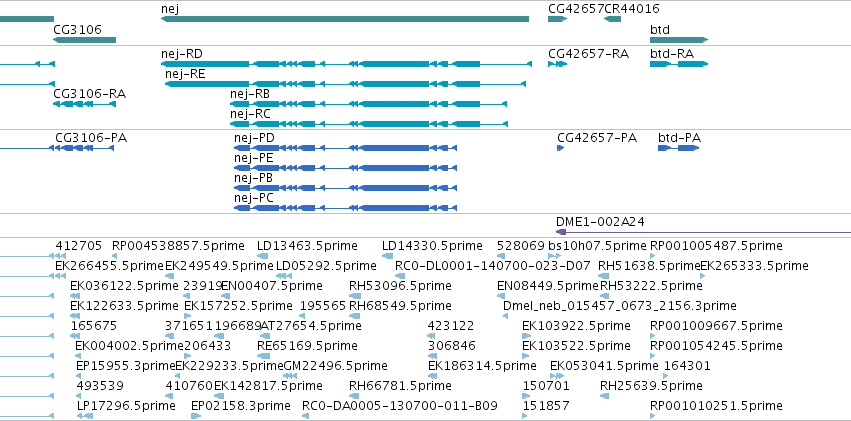Select EST RH53096.5prime
Image resolution: width=851 pixels, height=421 pixels.
point(401,286)
